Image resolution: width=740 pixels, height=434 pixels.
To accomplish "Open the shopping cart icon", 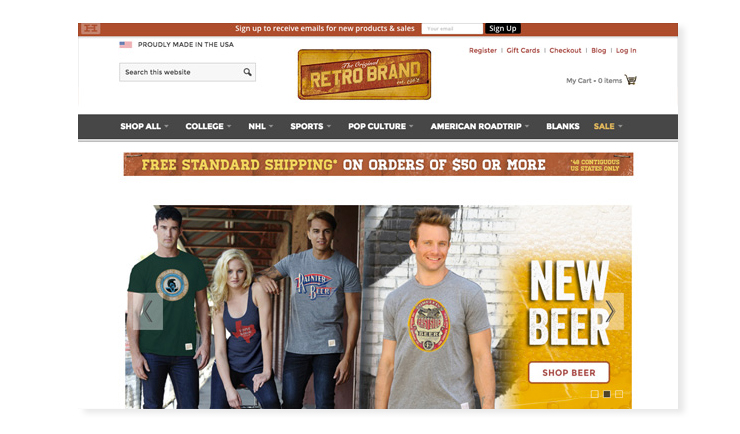I will [x=631, y=80].
